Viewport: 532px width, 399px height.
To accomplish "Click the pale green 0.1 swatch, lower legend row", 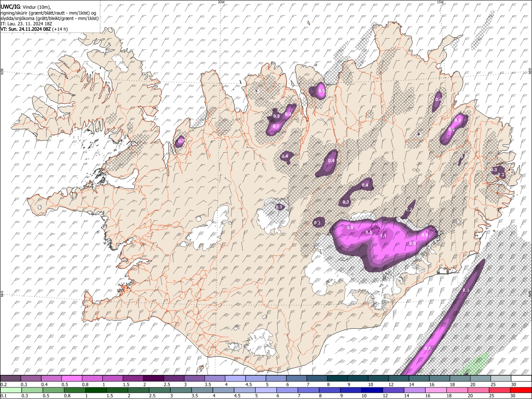I will click(x=11, y=390).
